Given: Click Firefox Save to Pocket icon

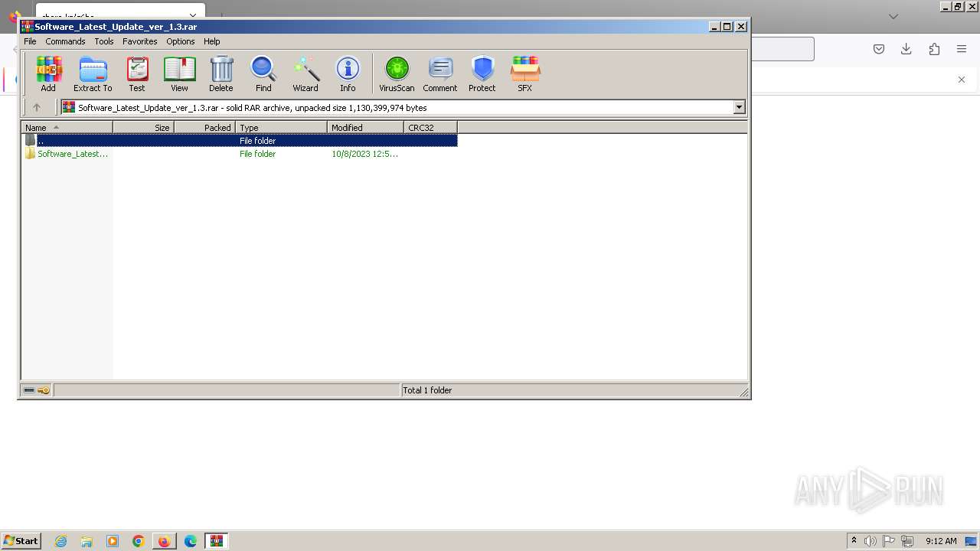Looking at the screenshot, I should click(879, 49).
